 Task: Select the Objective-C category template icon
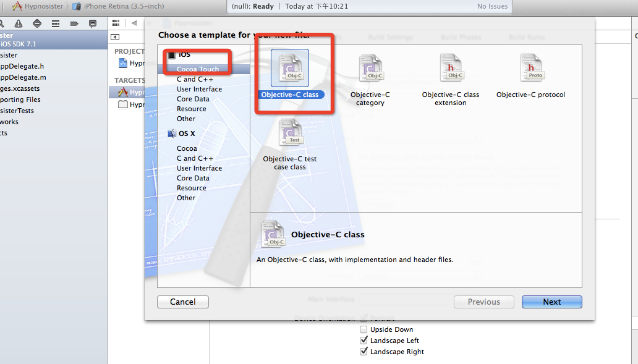[370, 68]
